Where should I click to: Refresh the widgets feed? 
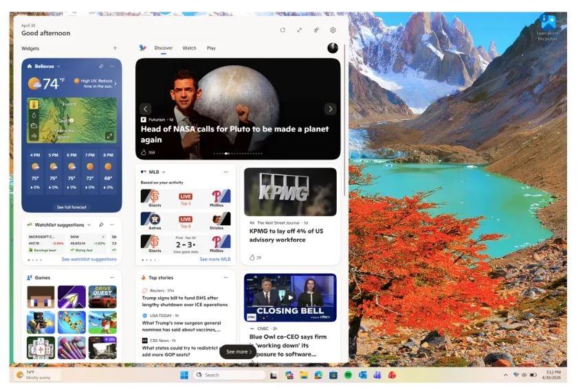click(283, 30)
